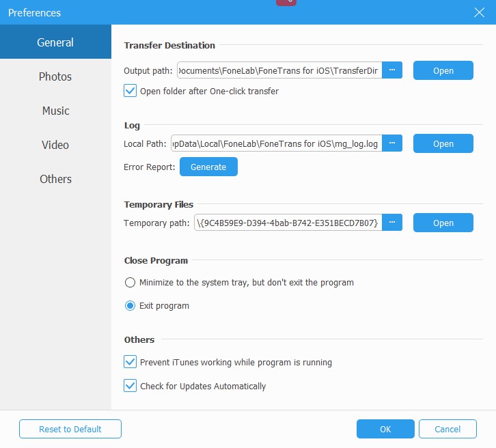
Task: Click Reset to Default button
Action: point(70,429)
